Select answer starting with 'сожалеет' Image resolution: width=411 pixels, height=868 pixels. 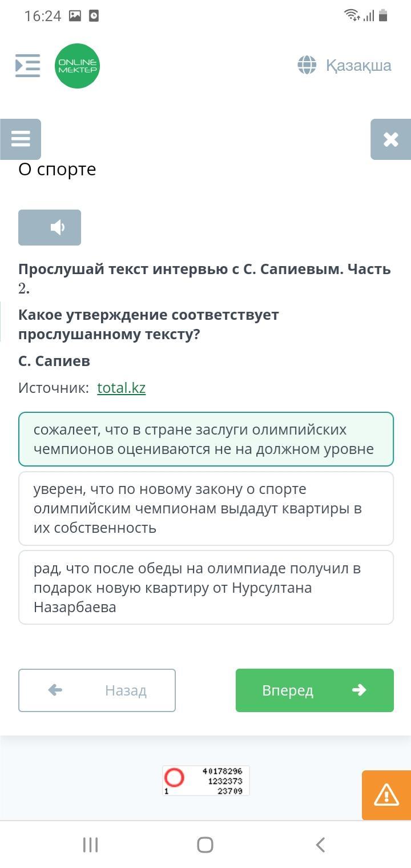[x=206, y=439]
